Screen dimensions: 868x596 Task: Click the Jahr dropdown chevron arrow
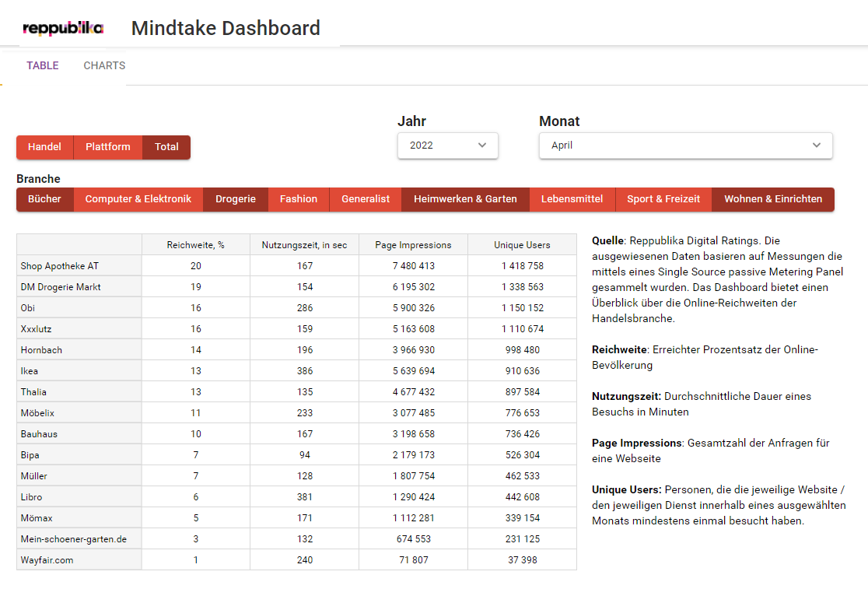point(482,145)
